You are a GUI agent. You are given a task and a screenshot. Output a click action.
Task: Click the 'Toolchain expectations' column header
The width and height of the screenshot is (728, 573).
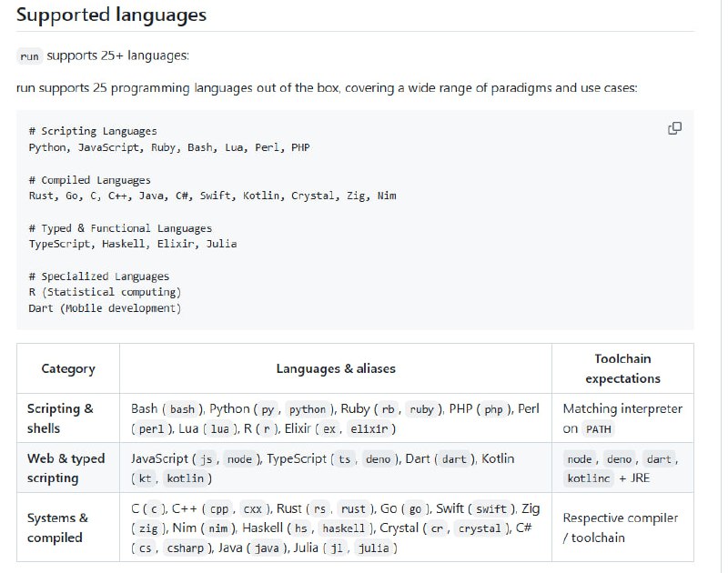click(x=622, y=368)
